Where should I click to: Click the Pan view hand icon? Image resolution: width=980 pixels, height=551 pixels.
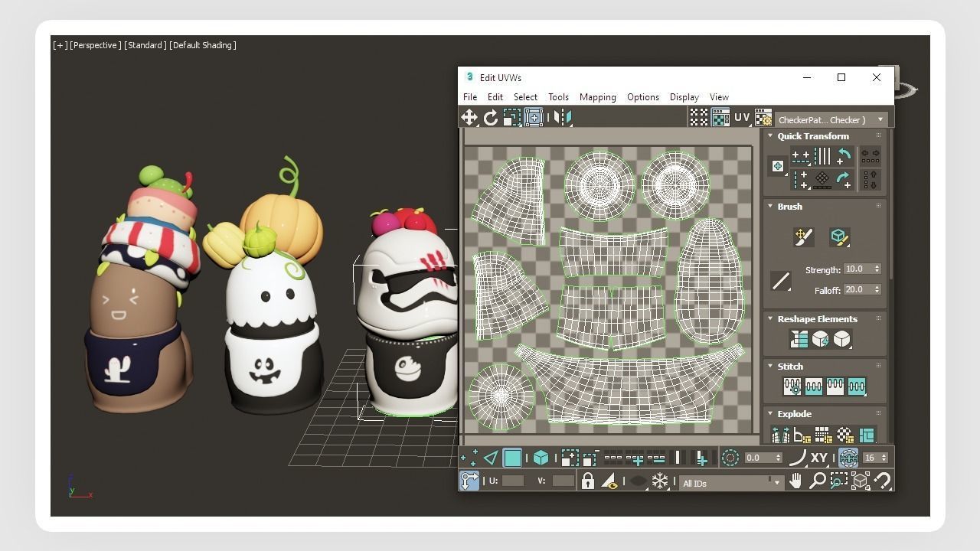pyautogui.click(x=795, y=481)
